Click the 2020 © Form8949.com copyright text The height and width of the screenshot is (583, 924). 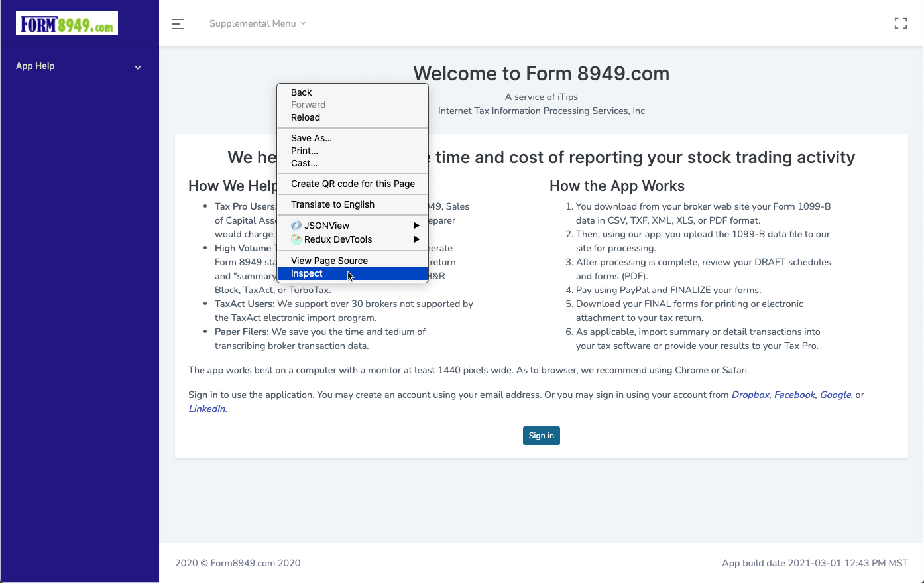click(x=237, y=563)
